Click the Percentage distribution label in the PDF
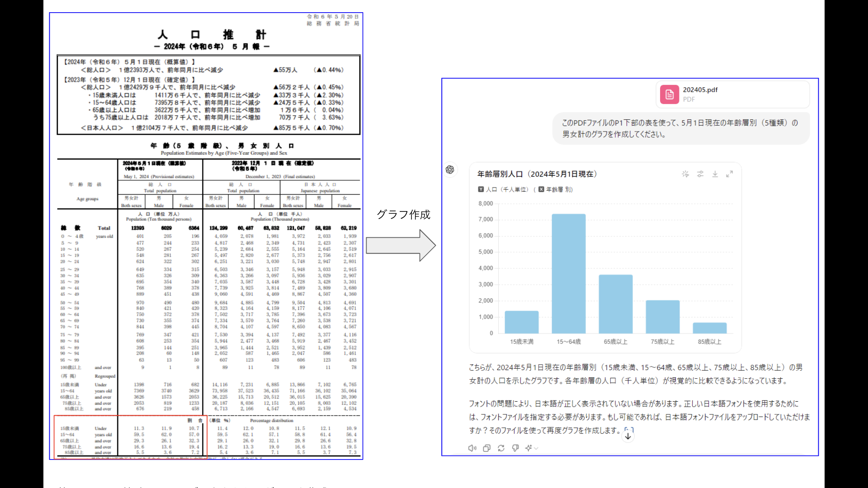Image resolution: width=868 pixels, height=488 pixels. click(272, 421)
